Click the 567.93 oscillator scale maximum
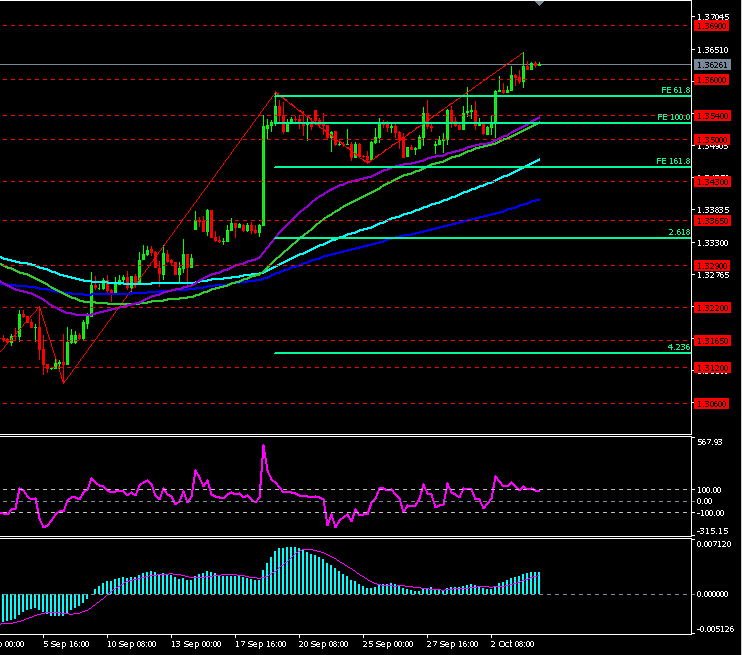This screenshot has height=655, width=742. 710,442
